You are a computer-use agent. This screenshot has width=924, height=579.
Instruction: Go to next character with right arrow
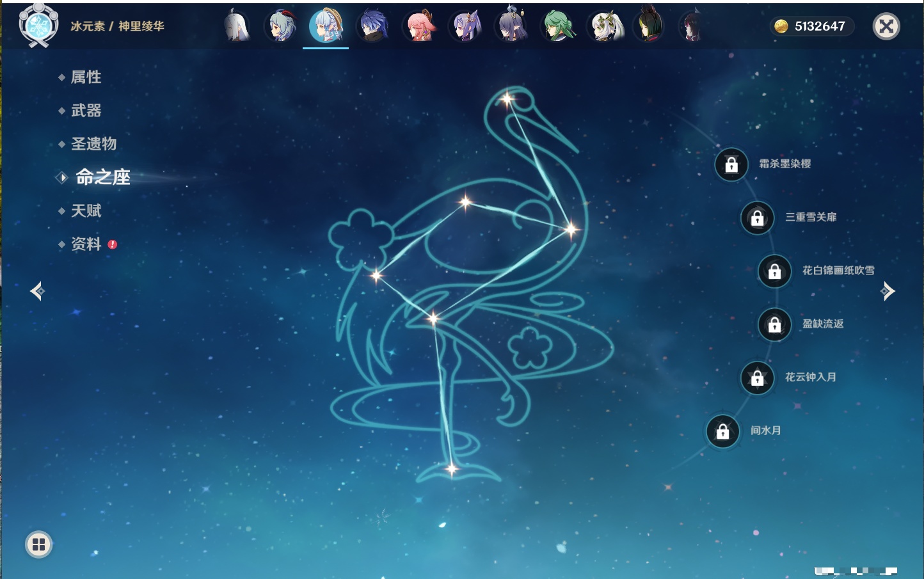pos(888,291)
